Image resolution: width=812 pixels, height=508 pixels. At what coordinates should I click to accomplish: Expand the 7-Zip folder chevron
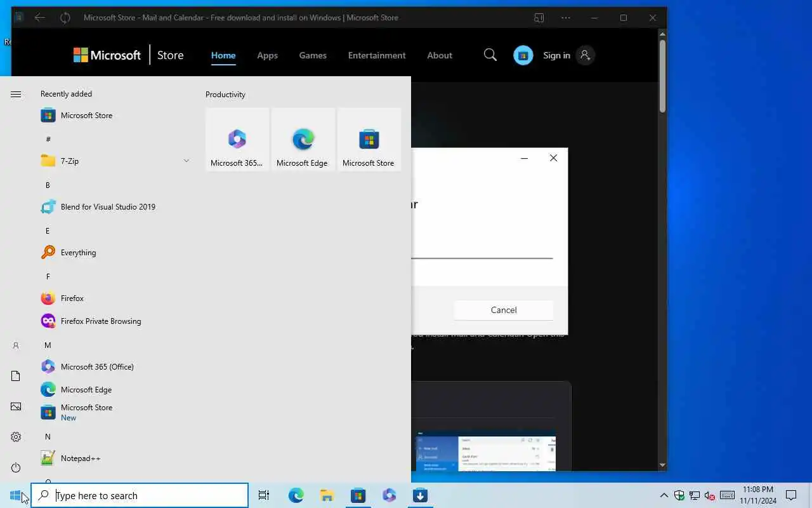(187, 161)
